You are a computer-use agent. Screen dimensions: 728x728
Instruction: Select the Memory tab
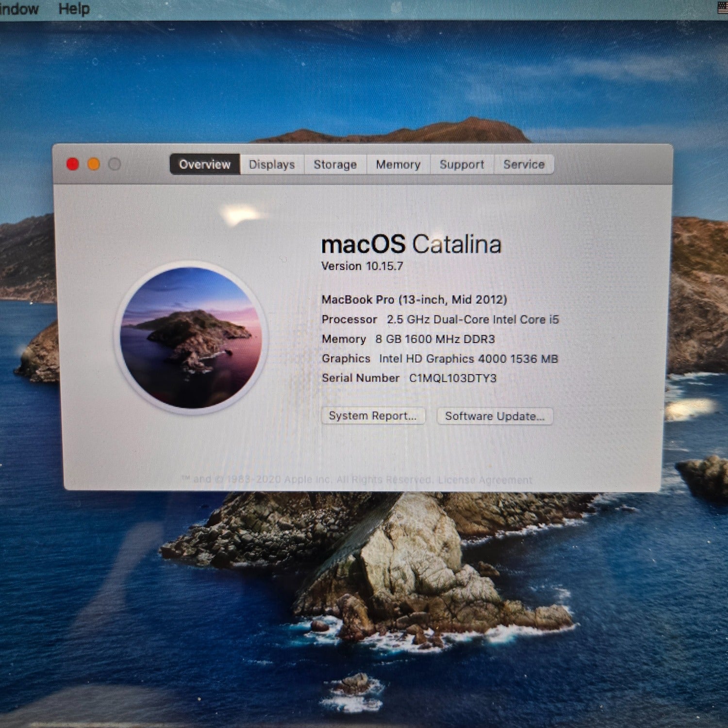(x=398, y=165)
